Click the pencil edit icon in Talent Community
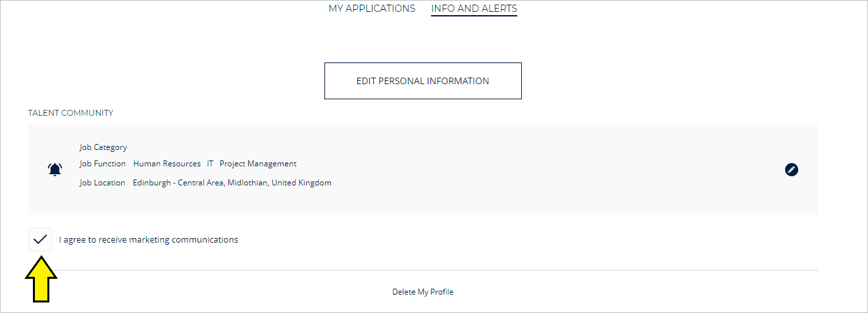Screen dimensions: 868x313 coord(792,170)
